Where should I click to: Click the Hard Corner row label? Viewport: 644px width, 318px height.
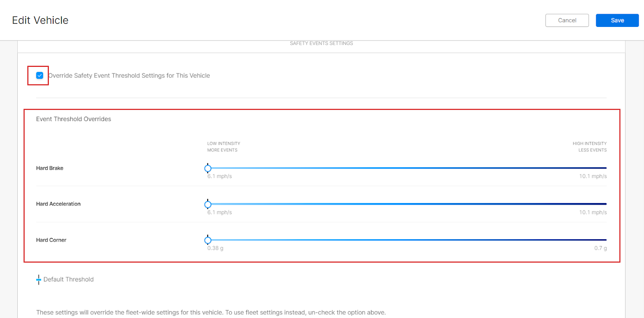pyautogui.click(x=51, y=240)
